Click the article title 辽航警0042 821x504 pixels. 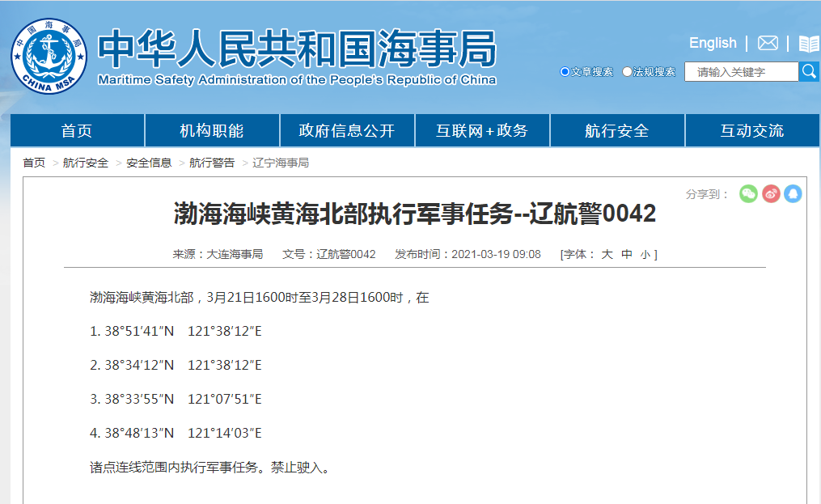(x=415, y=214)
